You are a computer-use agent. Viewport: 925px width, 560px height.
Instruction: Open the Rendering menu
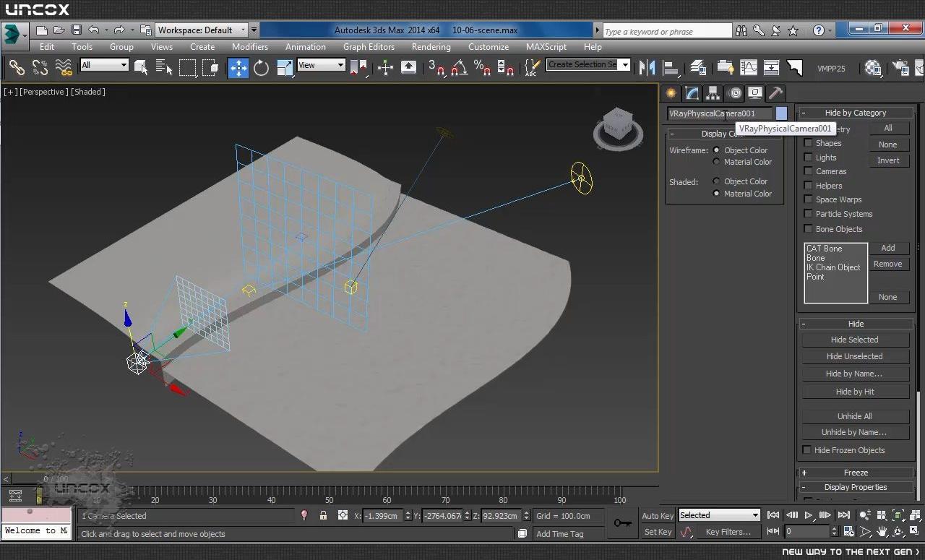point(431,47)
